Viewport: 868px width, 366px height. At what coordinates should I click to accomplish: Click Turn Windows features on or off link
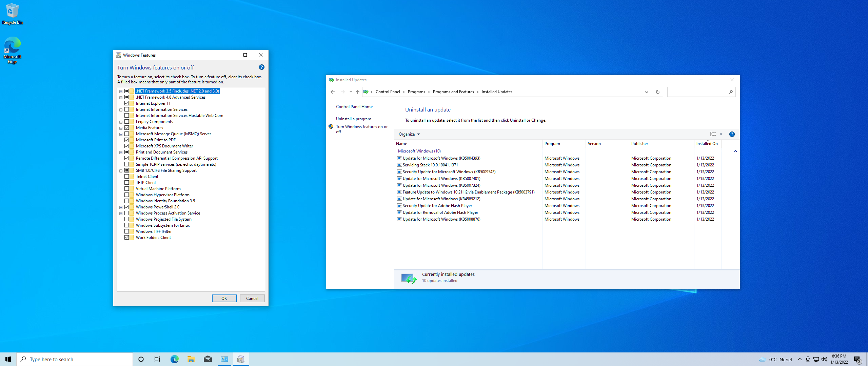coord(361,129)
